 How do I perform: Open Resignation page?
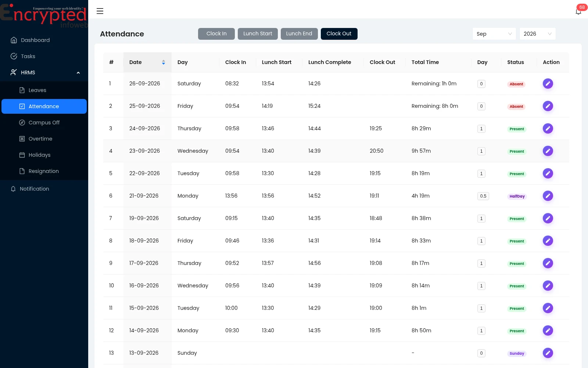[44, 171]
